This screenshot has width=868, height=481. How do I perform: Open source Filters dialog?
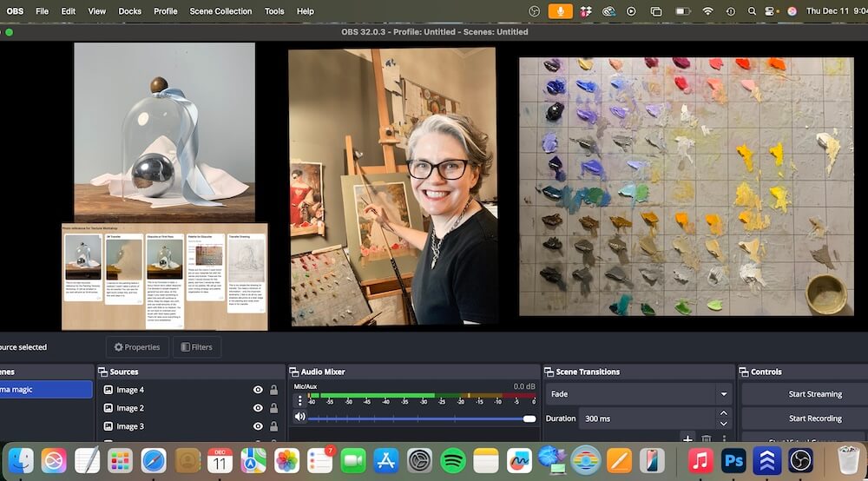(196, 347)
